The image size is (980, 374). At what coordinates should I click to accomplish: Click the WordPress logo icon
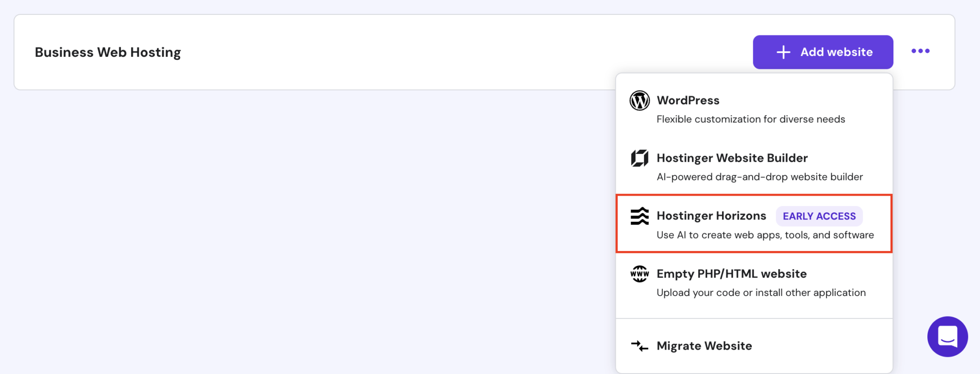(639, 100)
